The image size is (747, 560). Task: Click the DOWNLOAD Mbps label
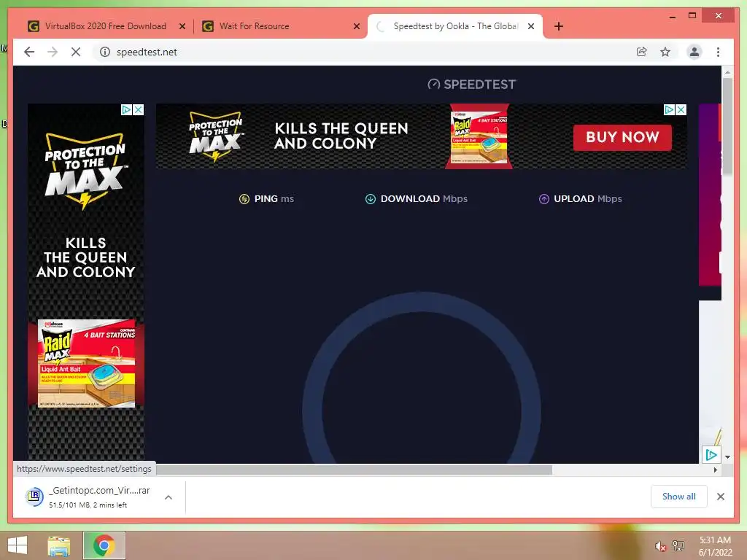(x=424, y=198)
